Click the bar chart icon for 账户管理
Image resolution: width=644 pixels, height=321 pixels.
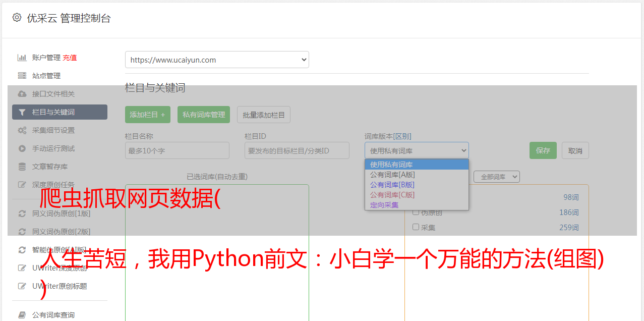coord(22,58)
